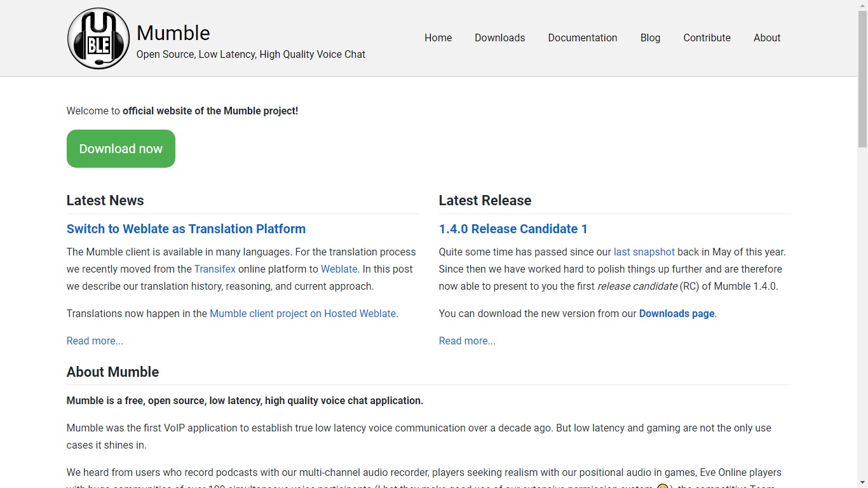The height and width of the screenshot is (488, 868).
Task: Click the scrollbar up arrow
Action: click(x=862, y=5)
